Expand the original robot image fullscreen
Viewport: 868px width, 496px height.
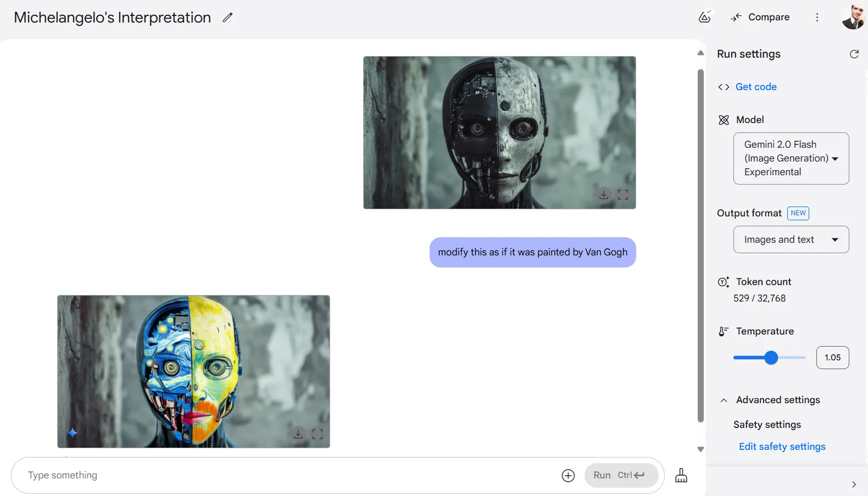(623, 194)
